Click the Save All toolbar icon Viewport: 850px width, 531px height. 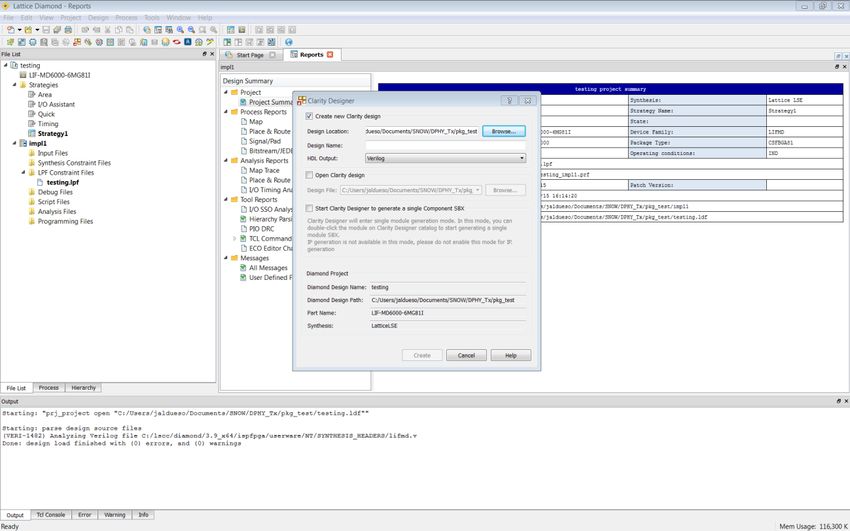click(57, 30)
